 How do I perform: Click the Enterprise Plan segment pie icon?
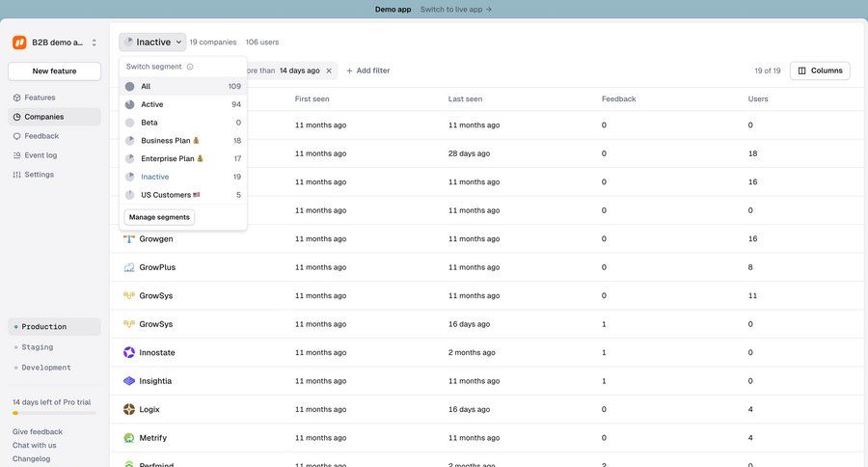coord(129,158)
